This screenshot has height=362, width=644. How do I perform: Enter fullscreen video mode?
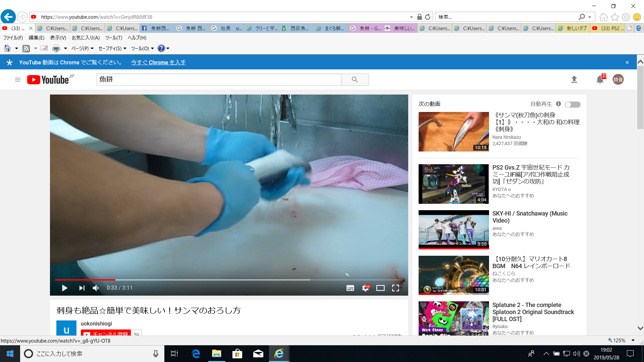click(395, 288)
